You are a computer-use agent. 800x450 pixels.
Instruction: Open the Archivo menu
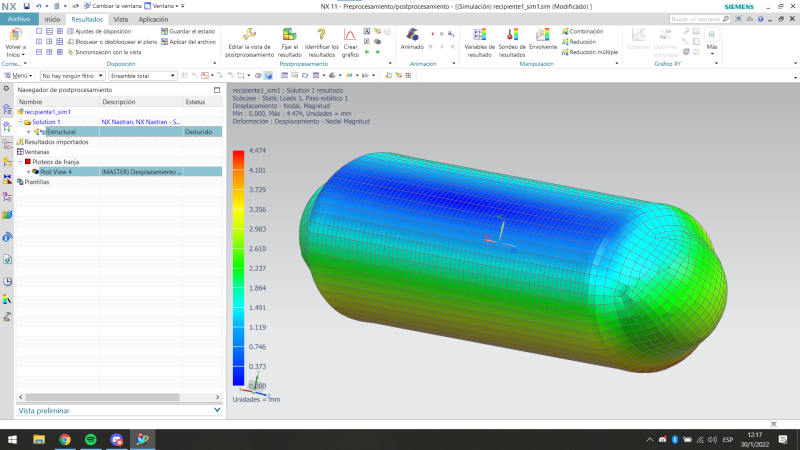[19, 19]
